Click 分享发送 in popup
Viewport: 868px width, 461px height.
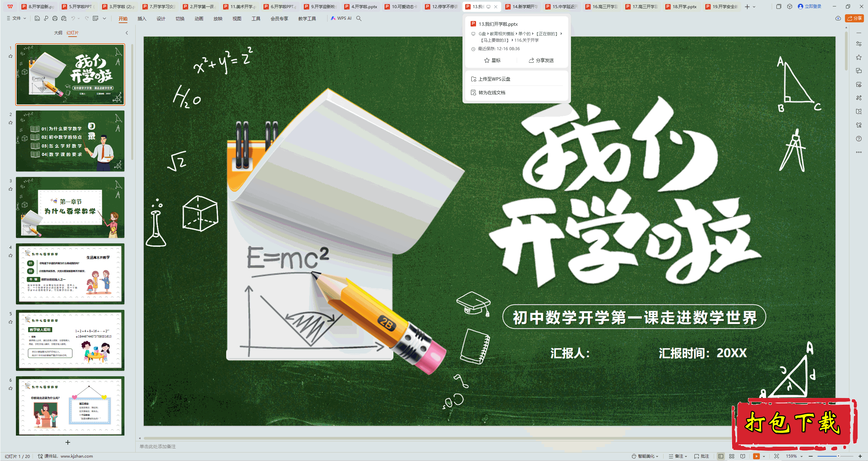click(541, 60)
